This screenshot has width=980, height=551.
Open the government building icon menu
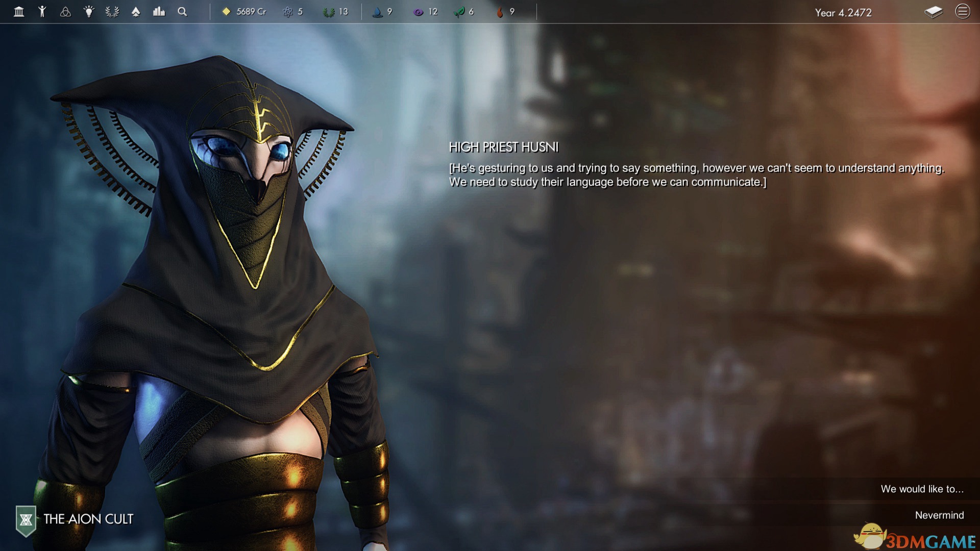(19, 12)
